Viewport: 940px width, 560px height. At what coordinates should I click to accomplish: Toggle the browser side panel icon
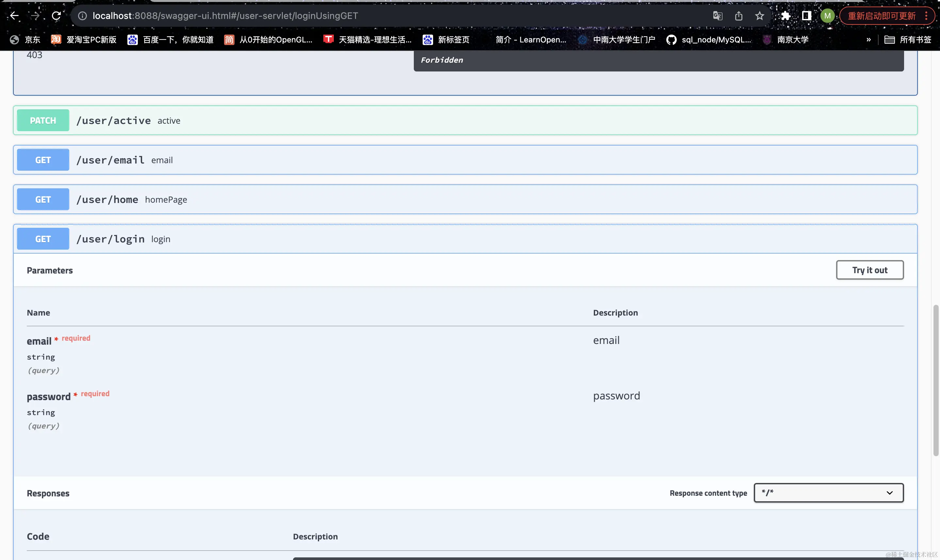(x=806, y=15)
